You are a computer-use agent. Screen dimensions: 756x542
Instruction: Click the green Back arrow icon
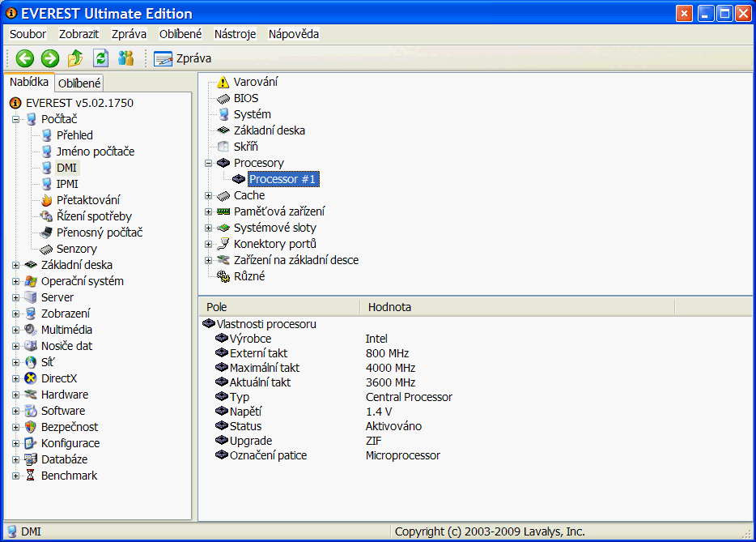[x=25, y=58]
